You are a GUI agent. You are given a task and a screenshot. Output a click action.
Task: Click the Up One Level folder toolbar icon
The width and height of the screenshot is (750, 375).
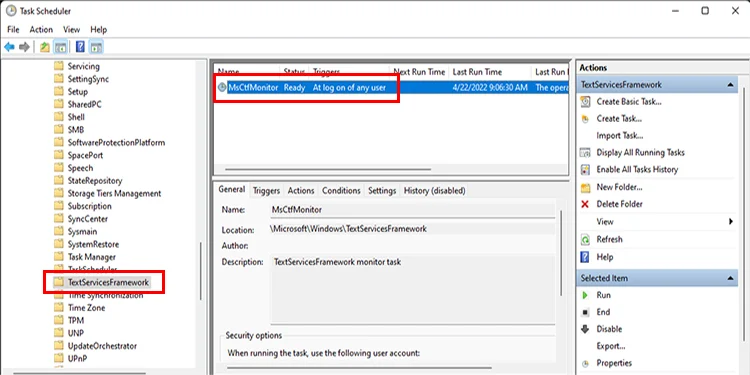click(x=44, y=47)
